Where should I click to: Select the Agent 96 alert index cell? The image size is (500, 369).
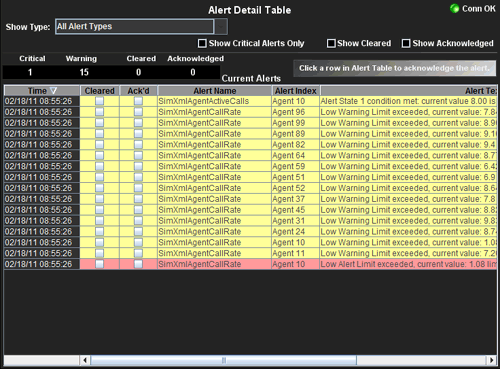pyautogui.click(x=295, y=112)
